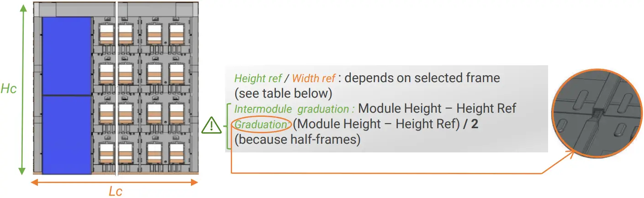Click the green warning triangle icon

pos(211,125)
